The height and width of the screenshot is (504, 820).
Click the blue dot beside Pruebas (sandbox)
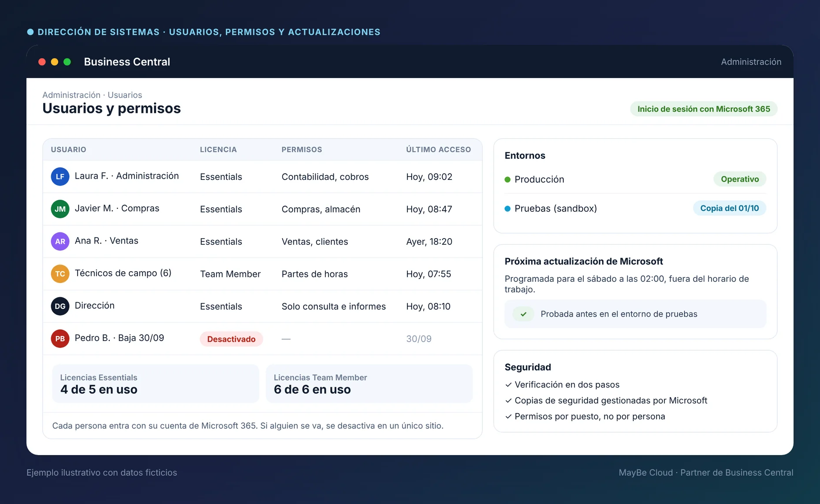[x=507, y=209]
